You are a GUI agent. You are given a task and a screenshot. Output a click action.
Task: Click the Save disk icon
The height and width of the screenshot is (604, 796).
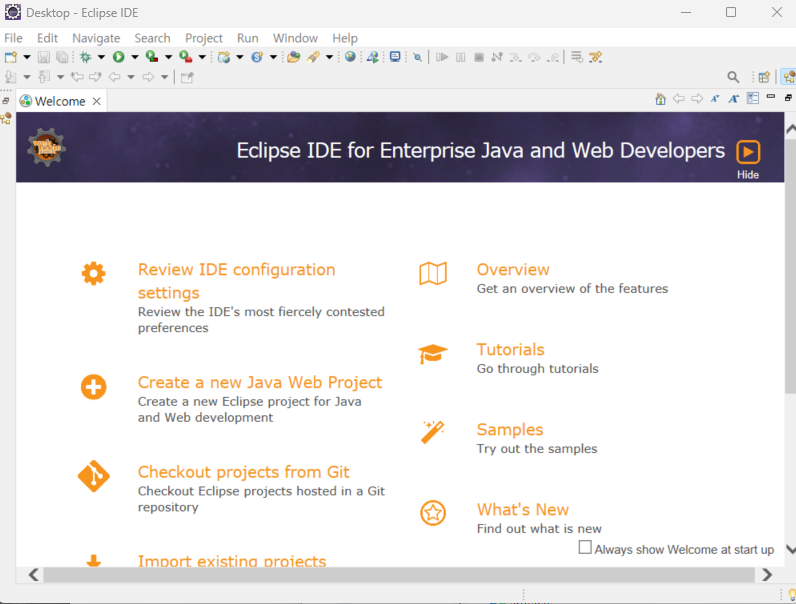(44, 57)
